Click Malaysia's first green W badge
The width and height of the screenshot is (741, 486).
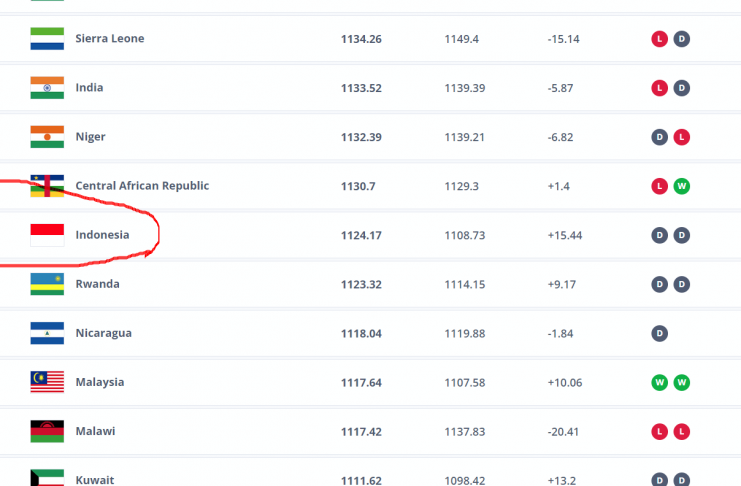point(660,382)
